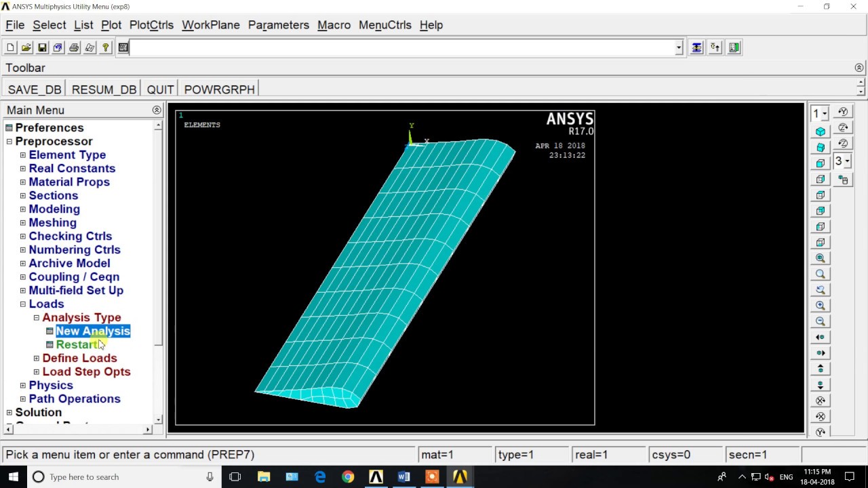The width and height of the screenshot is (868, 488).
Task: Click the keyboard icon beside the command input
Action: click(x=123, y=47)
